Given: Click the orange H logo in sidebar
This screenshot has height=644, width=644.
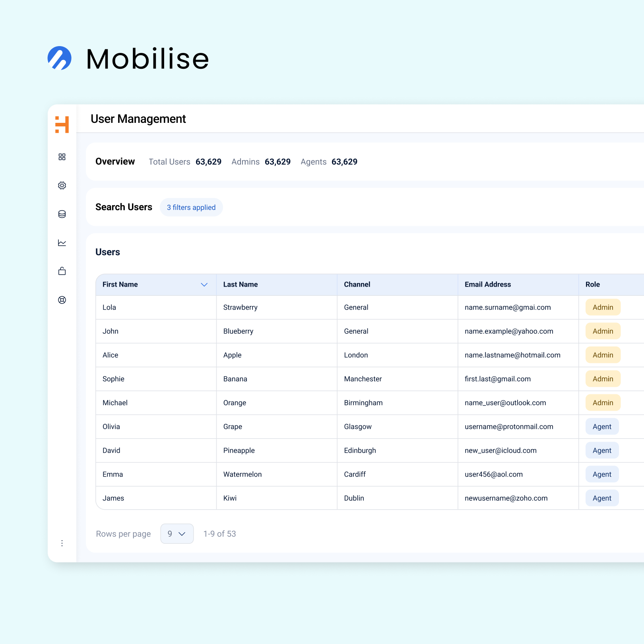Looking at the screenshot, I should (62, 124).
